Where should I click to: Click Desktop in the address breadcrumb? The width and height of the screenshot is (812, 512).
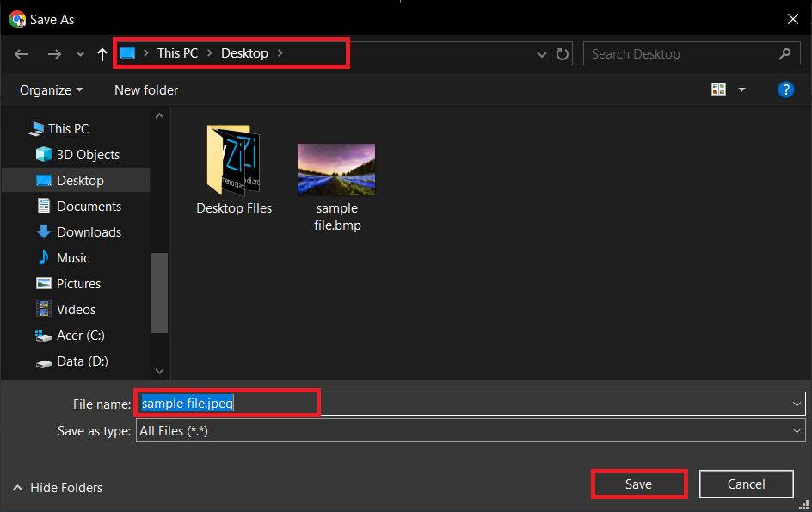[244, 52]
